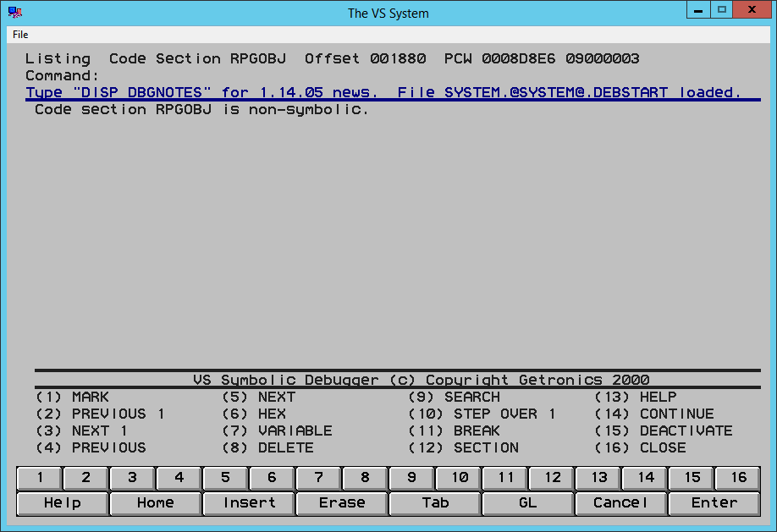Click function key button 11
The width and height of the screenshot is (777, 532).
click(x=505, y=478)
